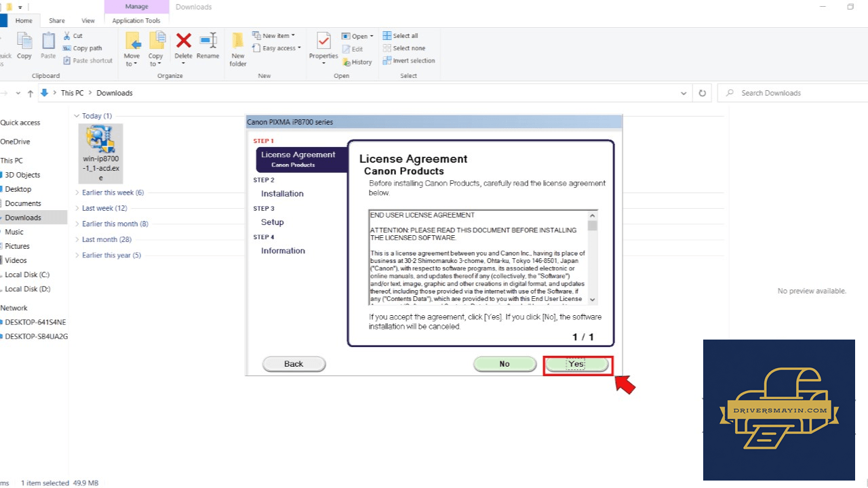Click the Manage contextual tab
Screen dimensions: 868x488
point(137,7)
